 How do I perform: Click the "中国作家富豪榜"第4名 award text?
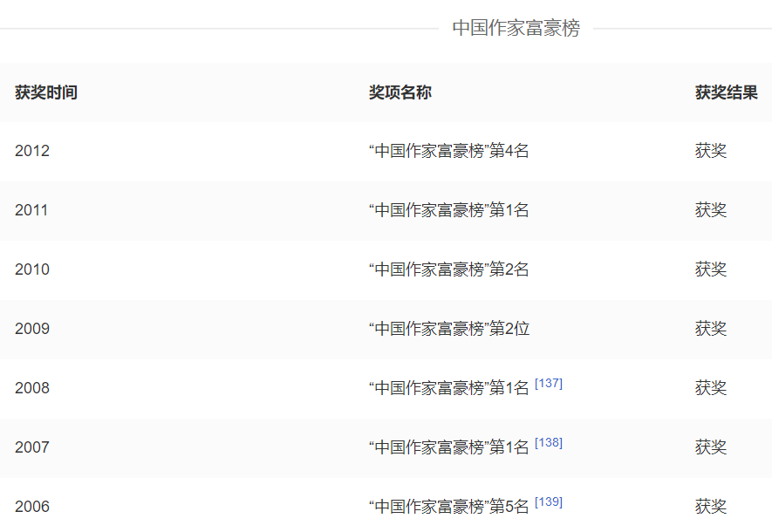(x=448, y=151)
